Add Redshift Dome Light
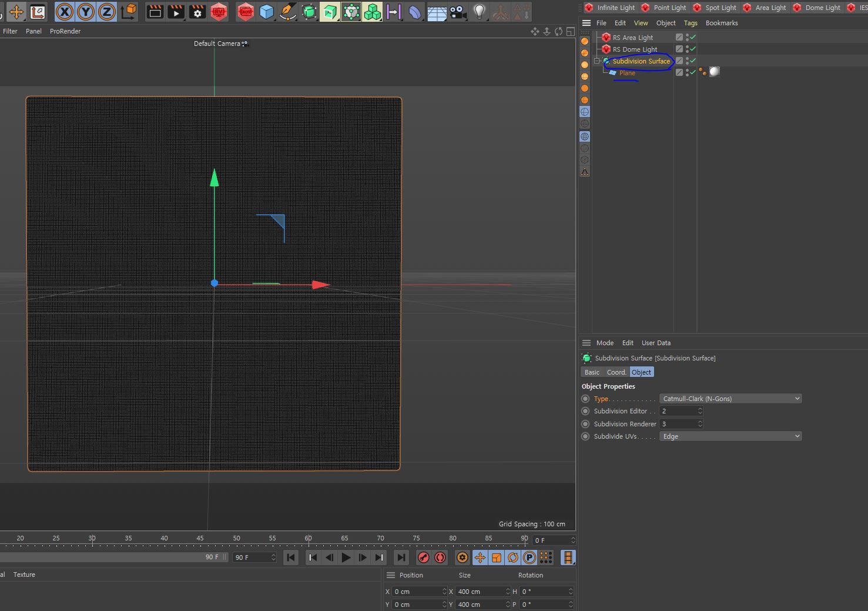The image size is (868, 611). click(817, 8)
